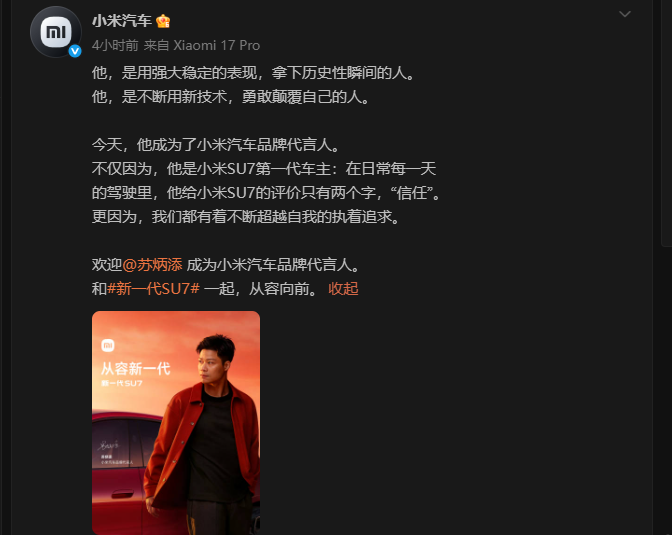Click the red car door handle in the poster
This screenshot has height=535, width=672.
pos(122,495)
